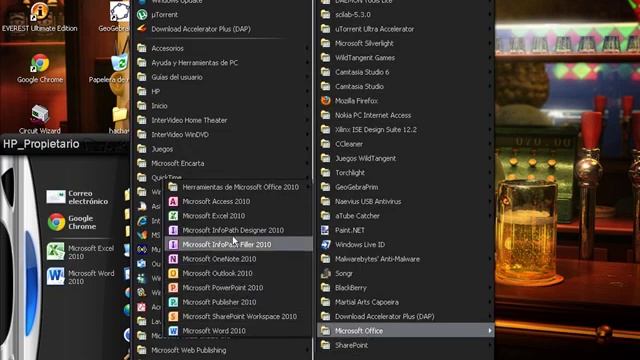The height and width of the screenshot is (360, 640).
Task: Open Circuit Wizard desktop shortcut
Action: point(40,119)
